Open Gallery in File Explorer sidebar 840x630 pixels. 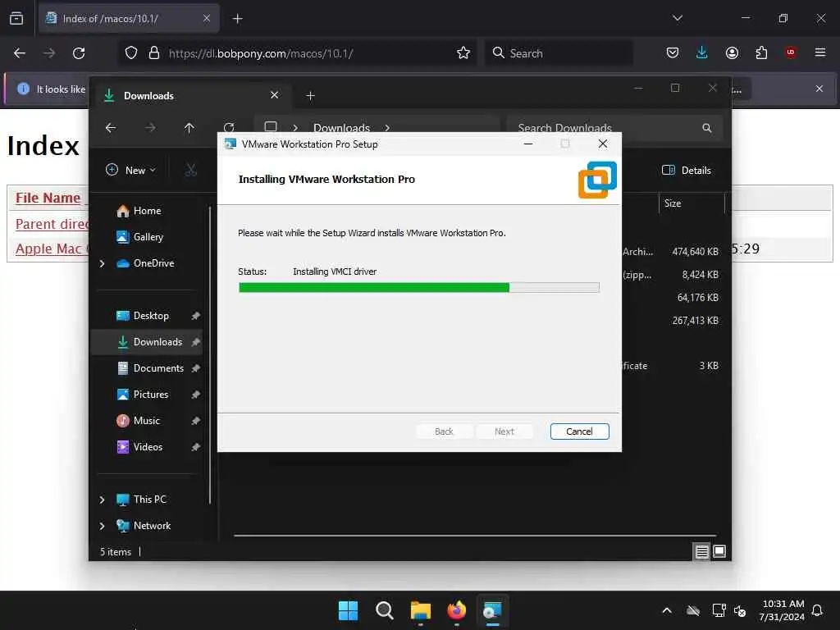coord(139,237)
